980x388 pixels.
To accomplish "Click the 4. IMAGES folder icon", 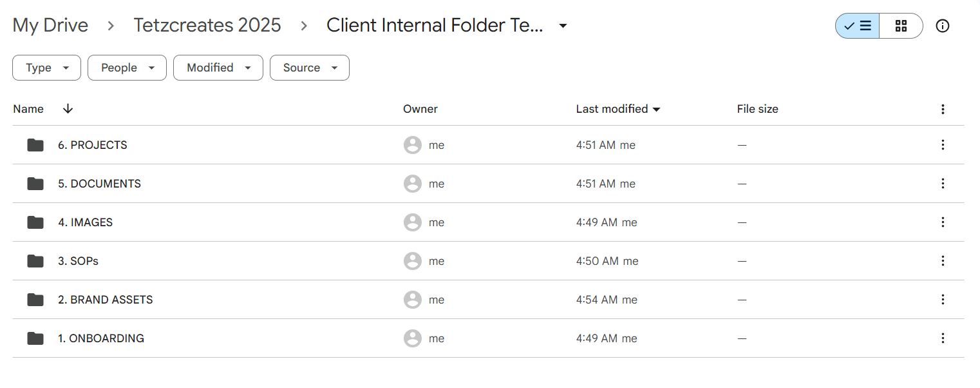I will (x=35, y=222).
